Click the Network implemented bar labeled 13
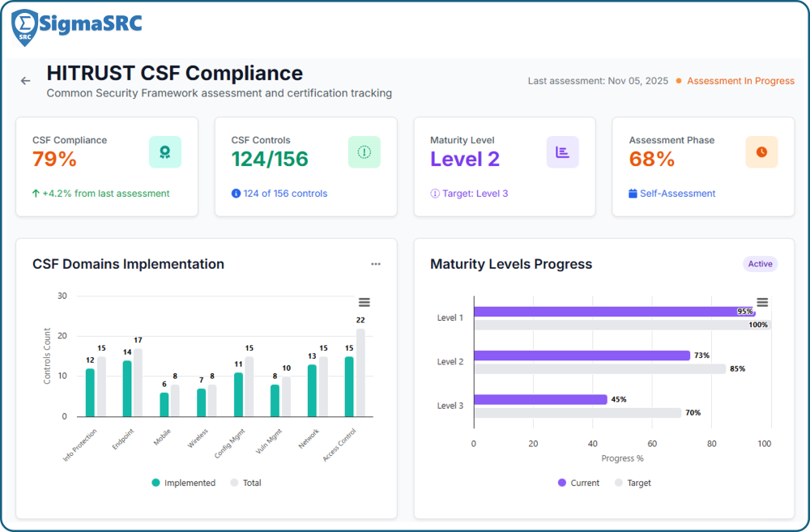810x532 pixels. click(312, 390)
